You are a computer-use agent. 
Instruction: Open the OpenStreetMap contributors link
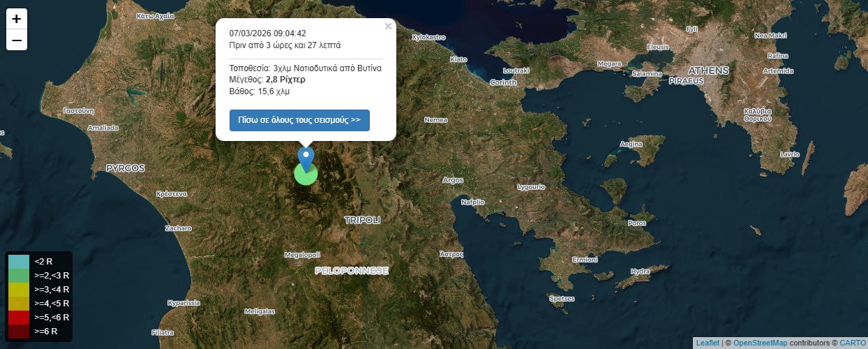(x=760, y=343)
